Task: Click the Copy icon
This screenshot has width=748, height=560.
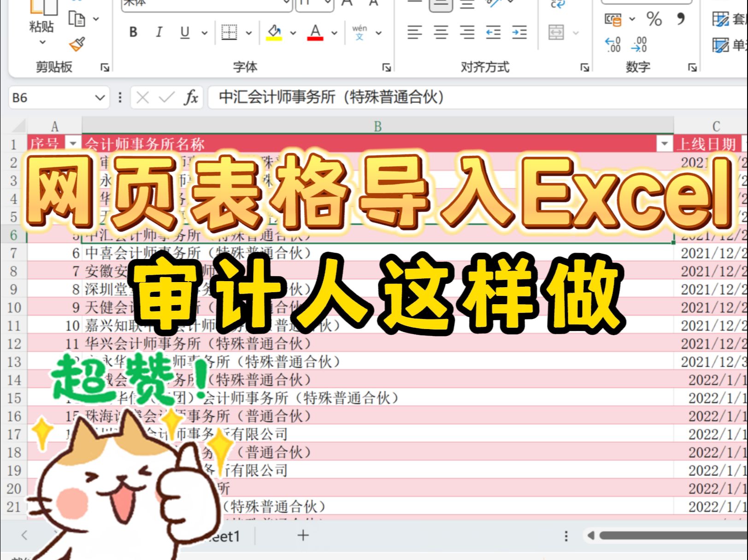Action: coord(77,19)
